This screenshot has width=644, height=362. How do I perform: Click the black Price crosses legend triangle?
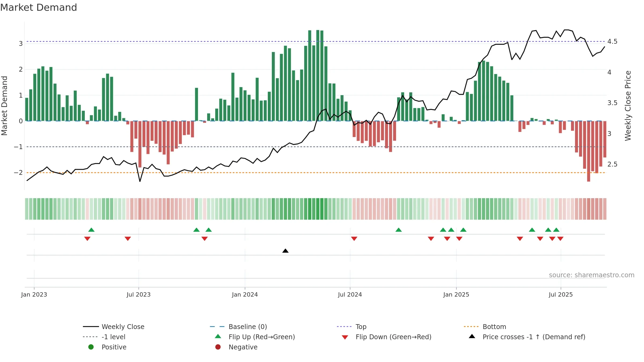pos(472,336)
